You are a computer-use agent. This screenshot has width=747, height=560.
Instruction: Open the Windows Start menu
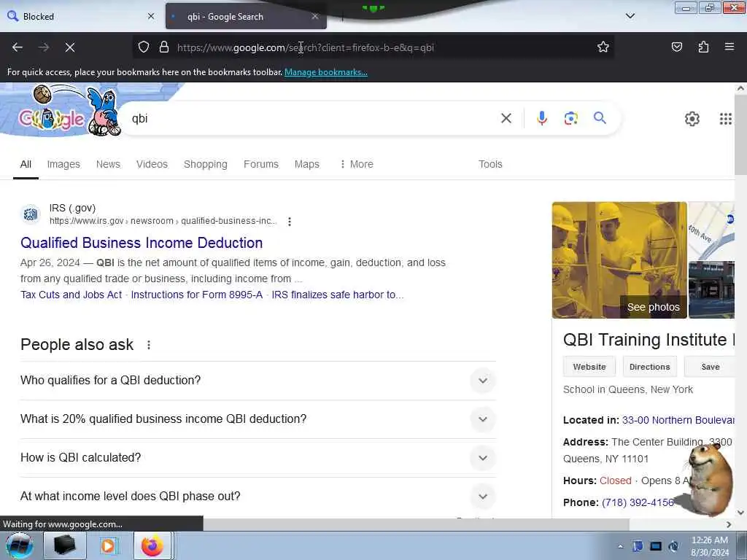20,545
